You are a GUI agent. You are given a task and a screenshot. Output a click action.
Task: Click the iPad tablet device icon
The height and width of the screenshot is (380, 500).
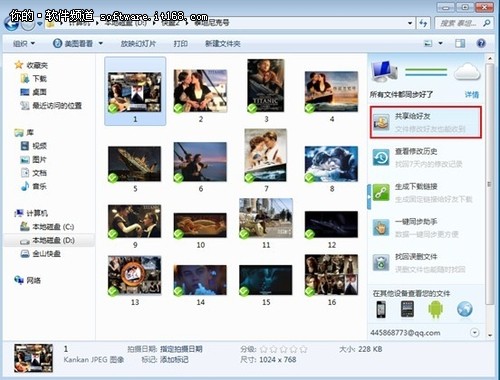(407, 309)
